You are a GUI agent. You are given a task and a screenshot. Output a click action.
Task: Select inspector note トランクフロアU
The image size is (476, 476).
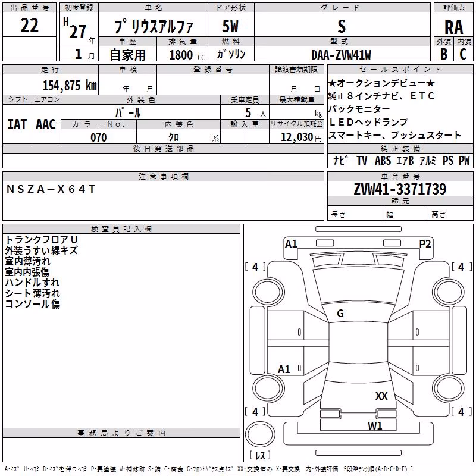coord(41,240)
